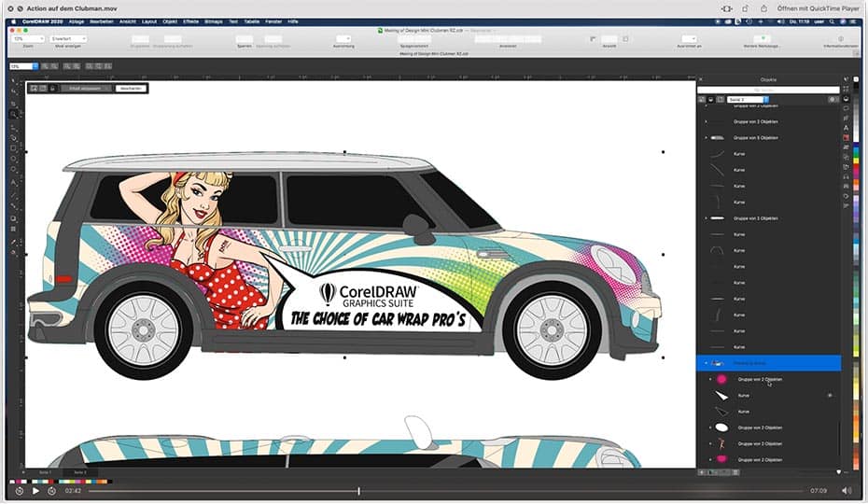Open the red docker tab icon on right strip
Image resolution: width=868 pixels, height=504 pixels.
click(846, 137)
